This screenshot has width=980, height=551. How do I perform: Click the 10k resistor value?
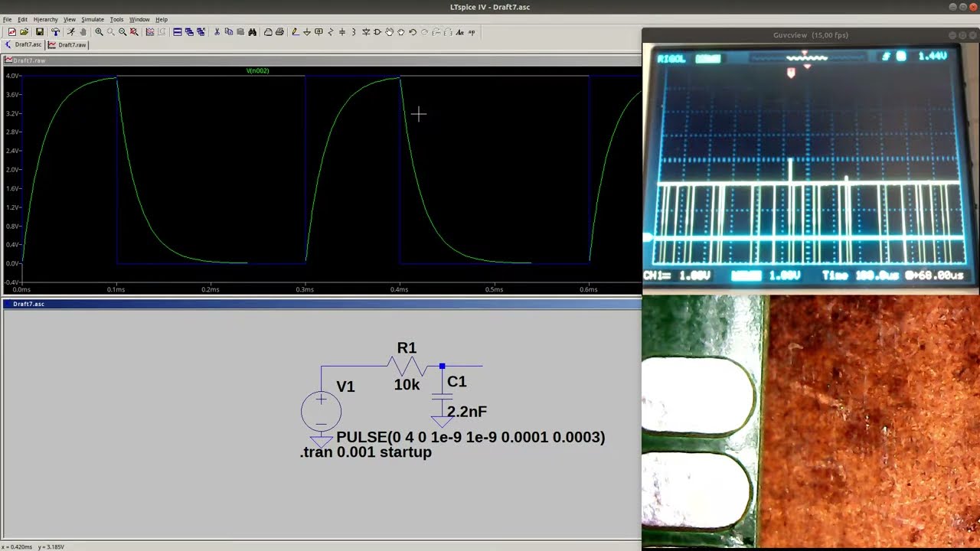tap(407, 385)
